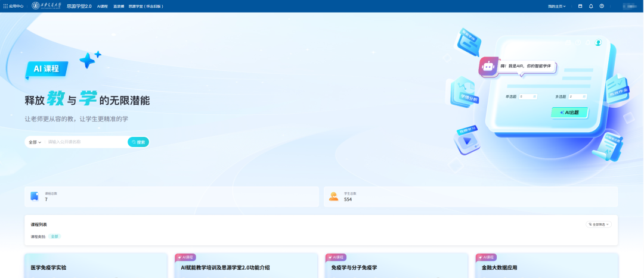Open the 应用中心 app grid icon
Viewport: 644px width, 278px height.
click(x=6, y=6)
